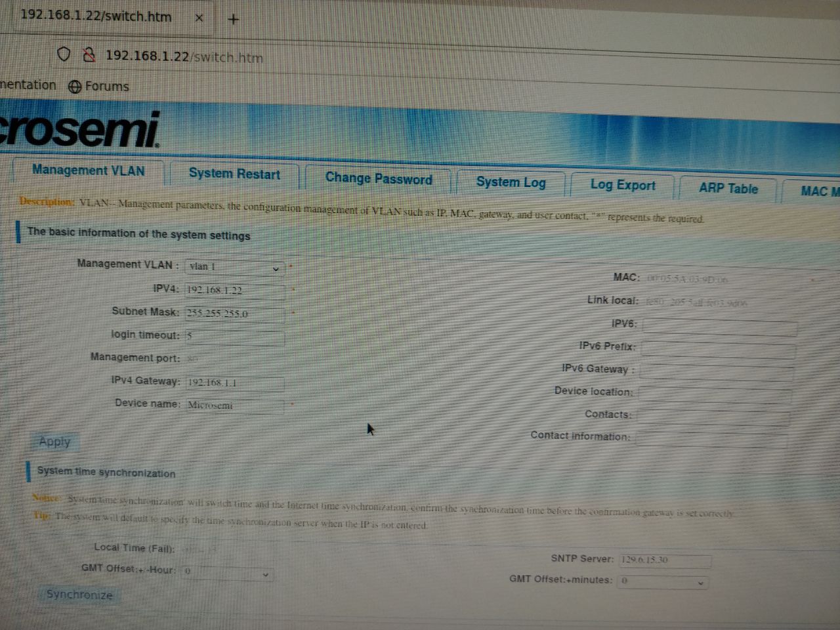Click the IPV4 address field
The image size is (840, 630).
234,291
